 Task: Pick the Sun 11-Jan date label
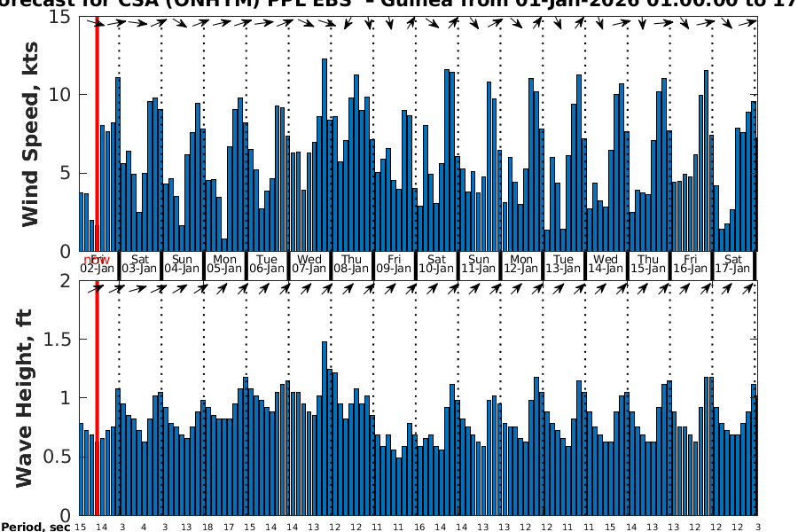click(479, 264)
